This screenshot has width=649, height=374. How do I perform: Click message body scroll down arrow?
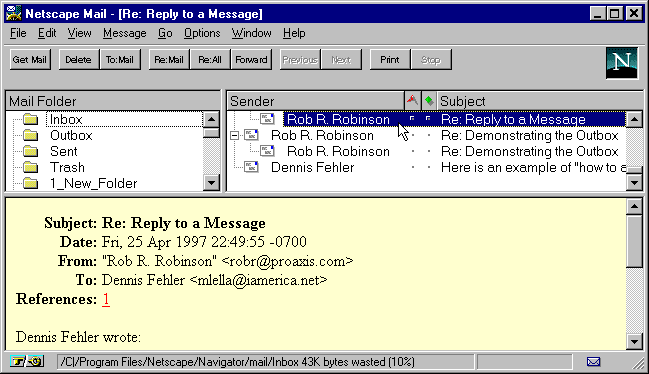pyautogui.click(x=635, y=342)
